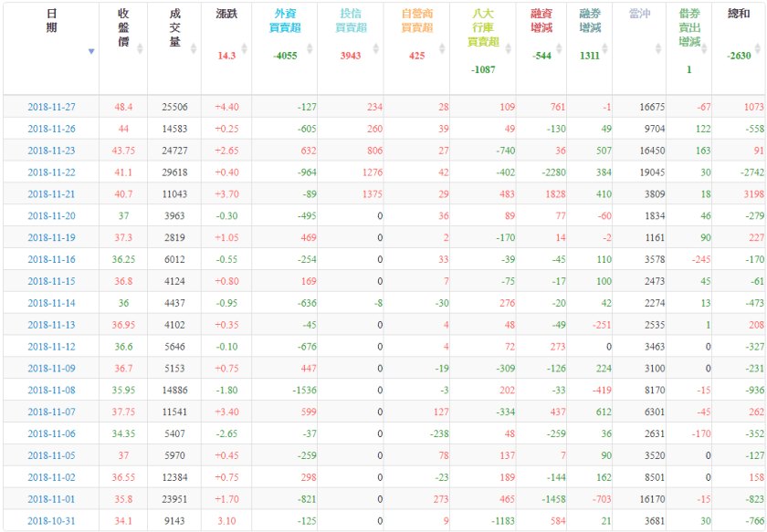Select 總和 cell 3198 in the 2018-11-21 row
767x532 pixels.
(752, 194)
